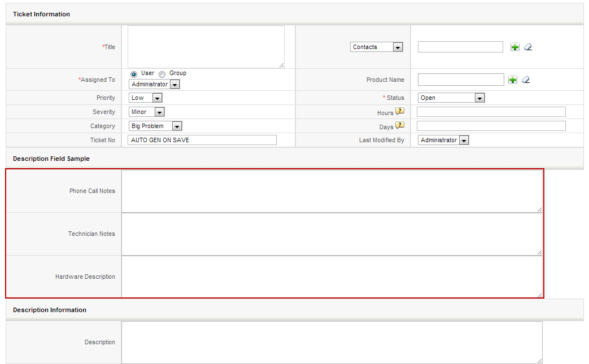Click the green plus icon beside Contacts field

click(x=514, y=47)
